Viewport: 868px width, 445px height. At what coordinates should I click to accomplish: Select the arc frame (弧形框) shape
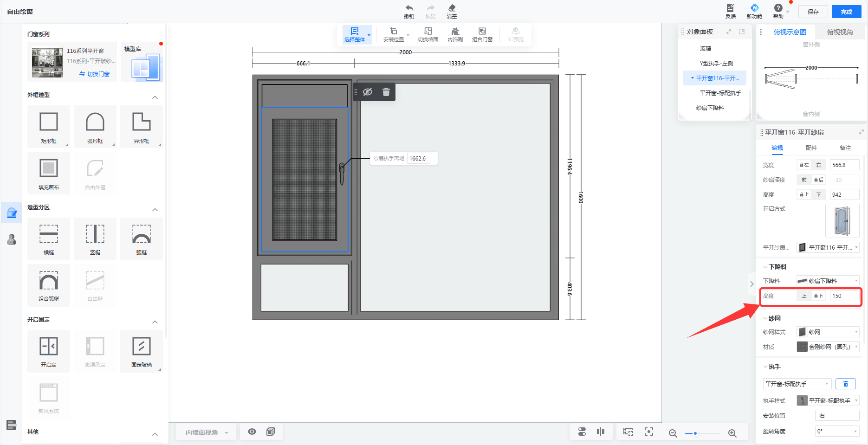95,123
